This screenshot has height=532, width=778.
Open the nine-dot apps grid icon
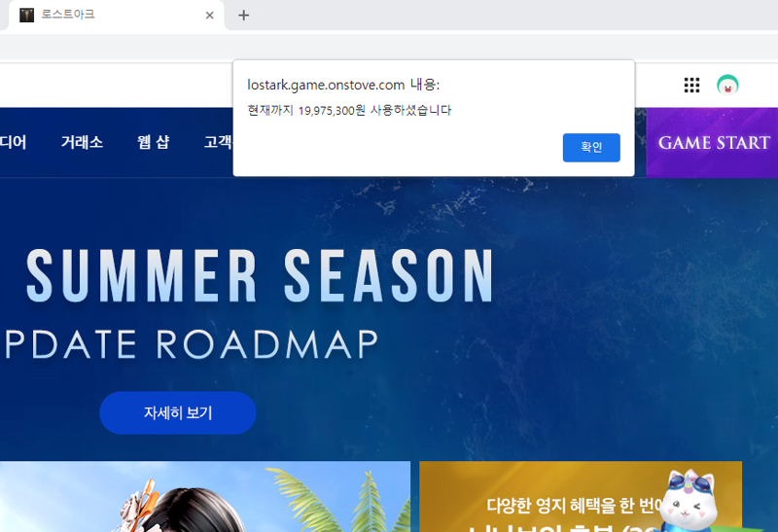[x=691, y=86]
